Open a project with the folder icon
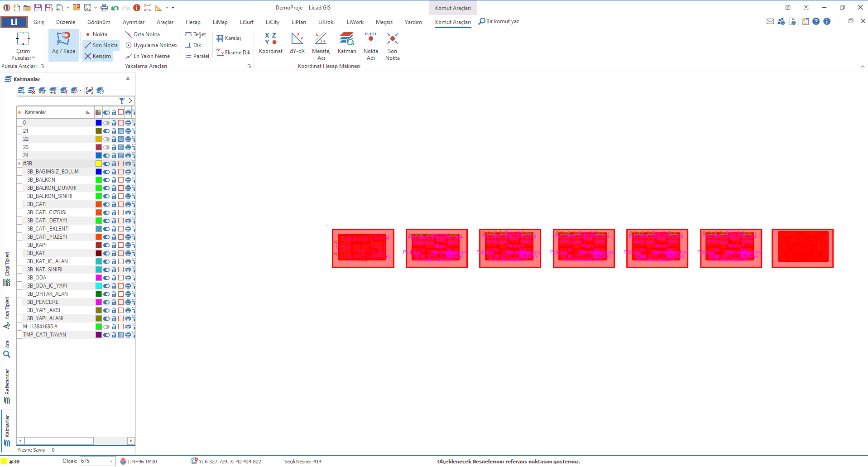The image size is (868, 467). point(27,8)
